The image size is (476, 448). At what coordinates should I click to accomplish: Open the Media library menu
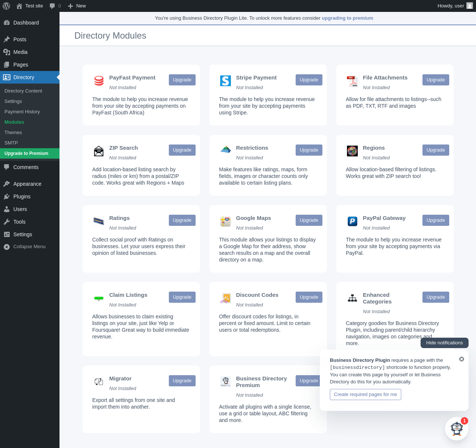click(x=30, y=52)
